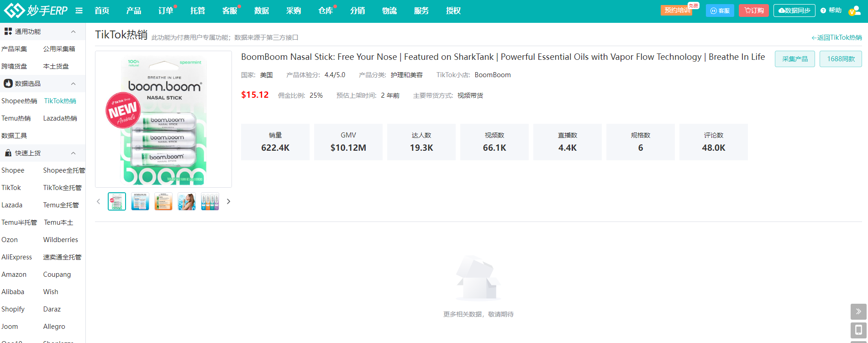Click the 数据选品 flame icon
Screen dimensions: 868x343
click(8, 84)
